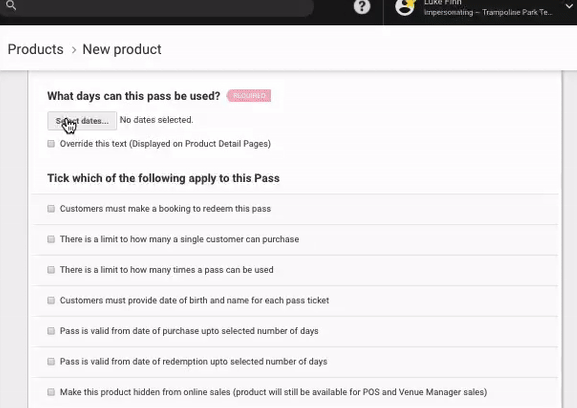Go back to Products breadcrumb
The image size is (577, 408).
[x=36, y=49]
